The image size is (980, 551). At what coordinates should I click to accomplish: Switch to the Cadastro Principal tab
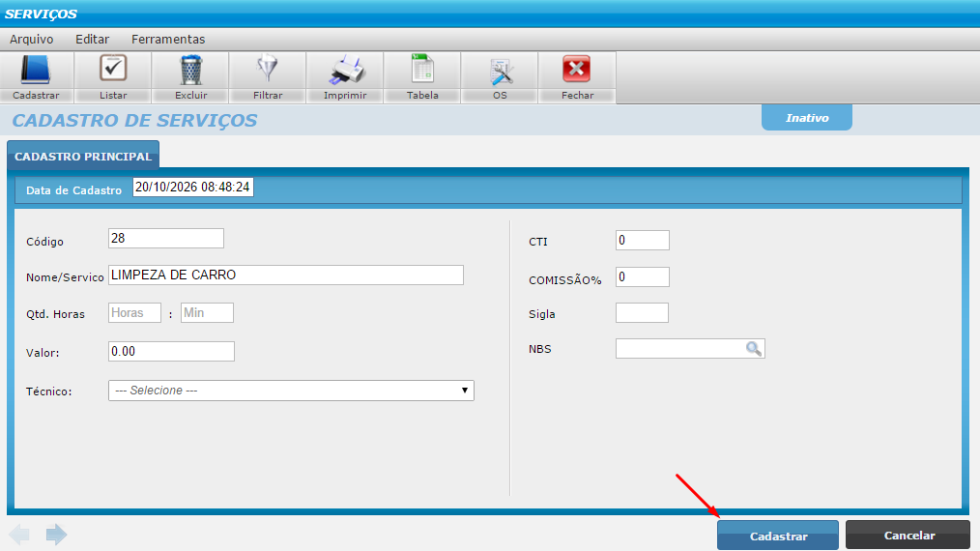click(x=83, y=155)
